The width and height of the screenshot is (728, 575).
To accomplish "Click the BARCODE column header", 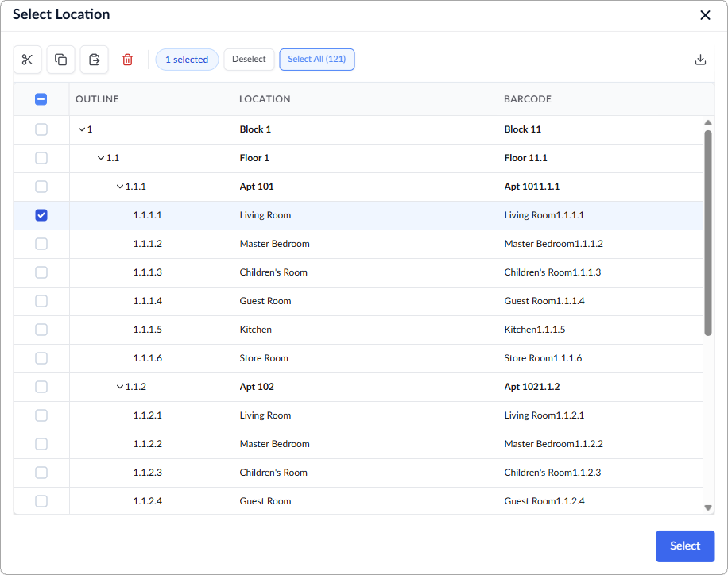I will click(x=528, y=98).
